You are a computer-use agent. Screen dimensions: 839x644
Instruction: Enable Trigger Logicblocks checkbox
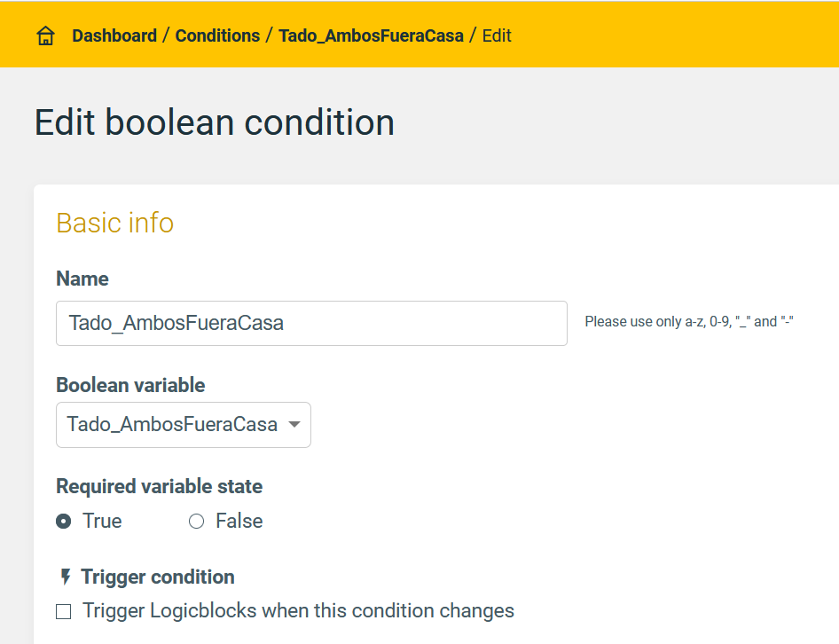[64, 611]
